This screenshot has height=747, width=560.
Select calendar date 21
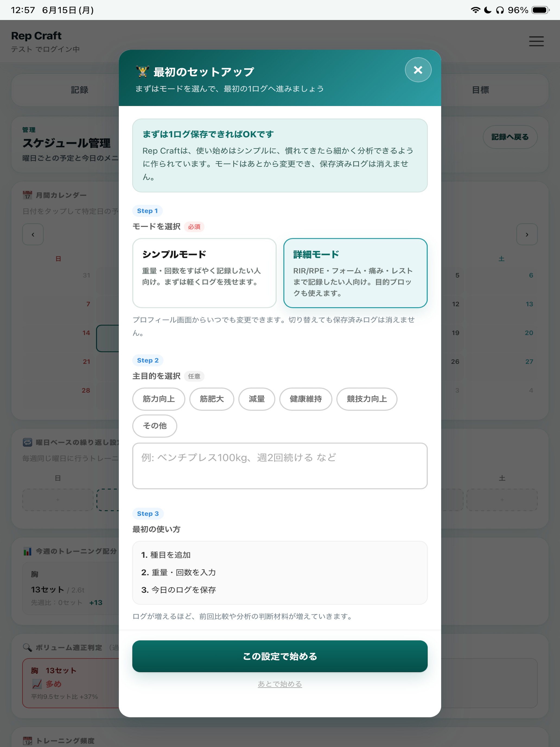point(87,361)
